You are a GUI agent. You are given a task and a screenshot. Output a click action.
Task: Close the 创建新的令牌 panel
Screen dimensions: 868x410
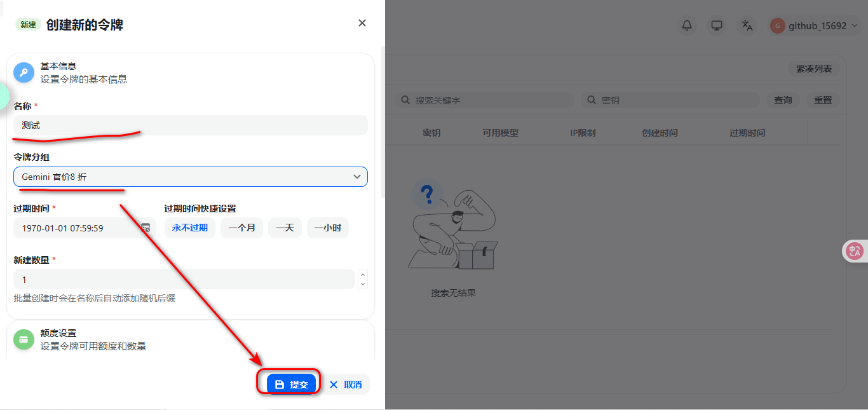pyautogui.click(x=362, y=23)
